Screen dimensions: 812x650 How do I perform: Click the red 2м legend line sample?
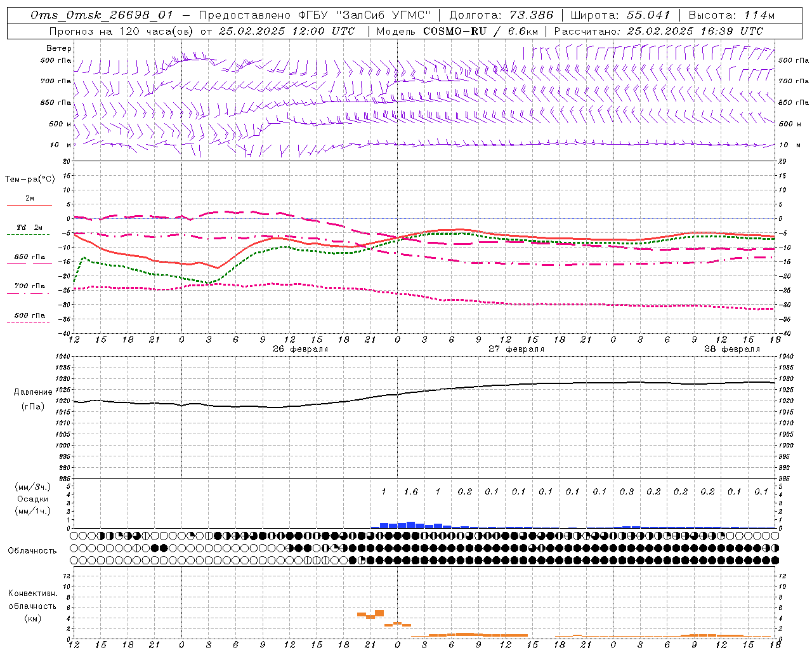click(x=29, y=205)
